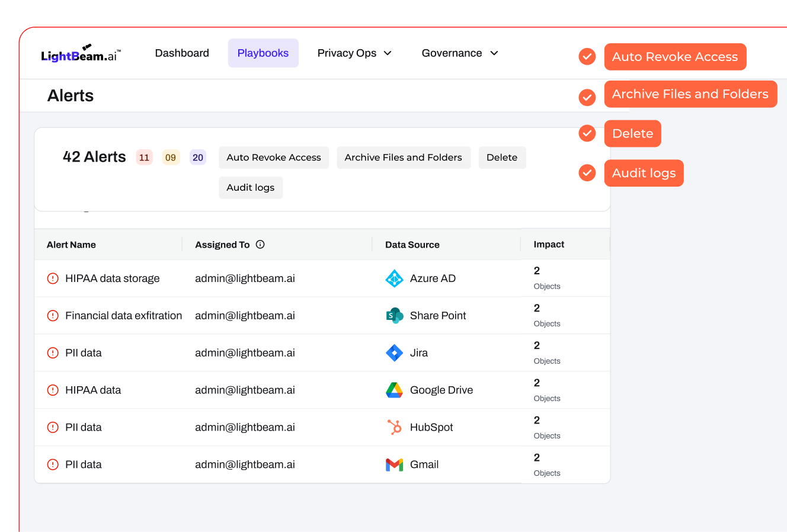This screenshot has height=532, width=787.
Task: Click the Share Point icon
Action: [x=394, y=316]
